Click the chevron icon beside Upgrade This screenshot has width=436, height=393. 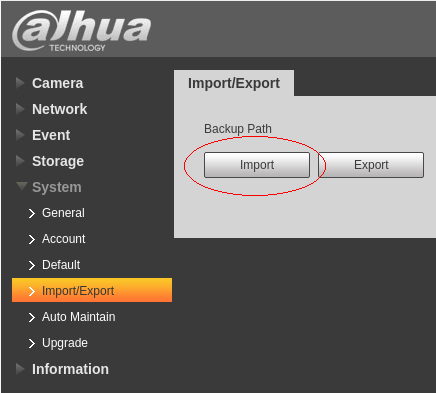pyautogui.click(x=32, y=343)
